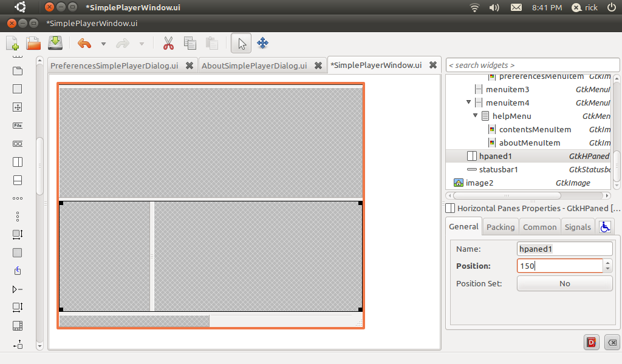The image size is (622, 364).
Task: Pick the Viewport palette icon
Action: click(x=18, y=308)
